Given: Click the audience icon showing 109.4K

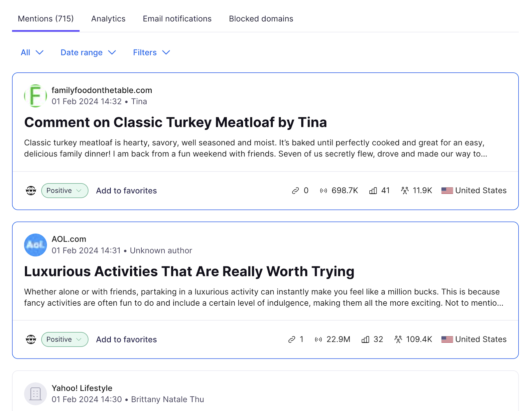Looking at the screenshot, I should pyautogui.click(x=398, y=339).
